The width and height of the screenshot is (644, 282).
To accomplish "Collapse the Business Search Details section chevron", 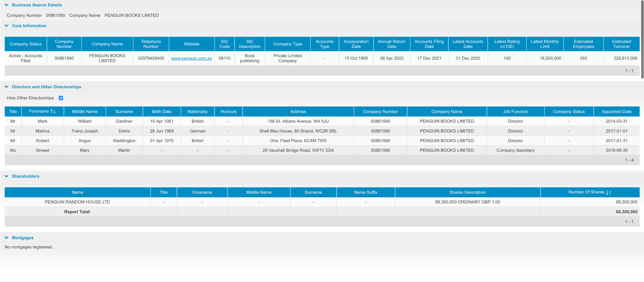I will (7, 5).
